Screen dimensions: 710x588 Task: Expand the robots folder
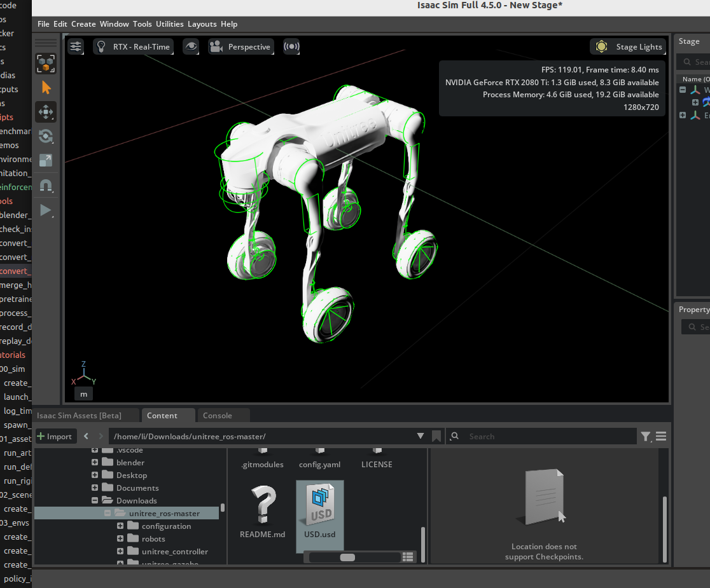tap(120, 538)
